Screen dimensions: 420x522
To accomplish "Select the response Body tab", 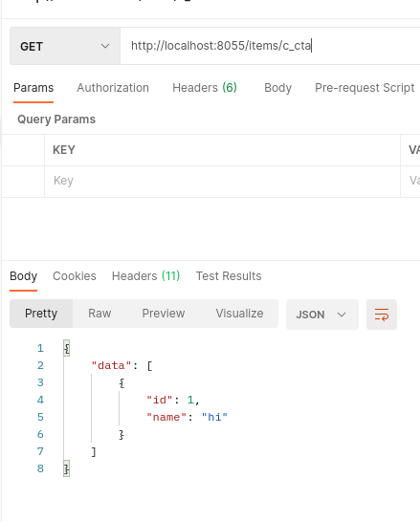I will tap(23, 276).
